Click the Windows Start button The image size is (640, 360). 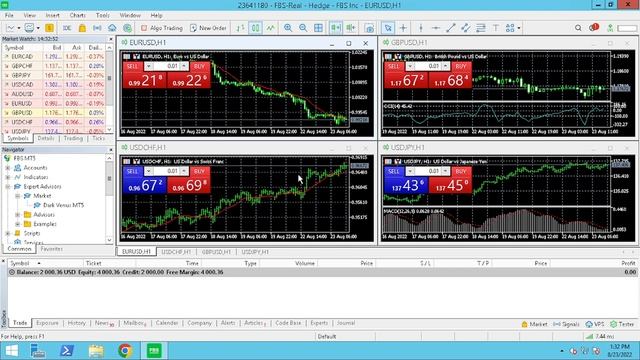11,351
